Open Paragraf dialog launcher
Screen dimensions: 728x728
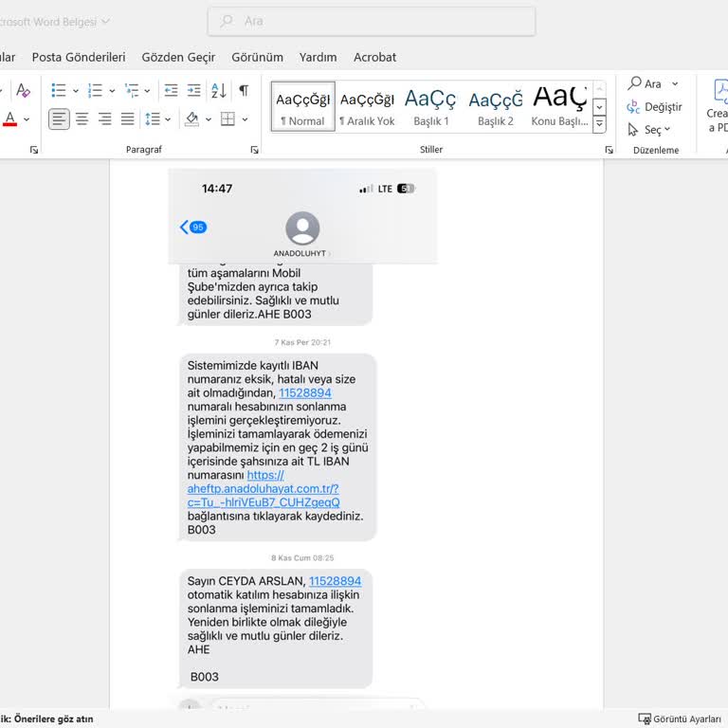coord(254,150)
